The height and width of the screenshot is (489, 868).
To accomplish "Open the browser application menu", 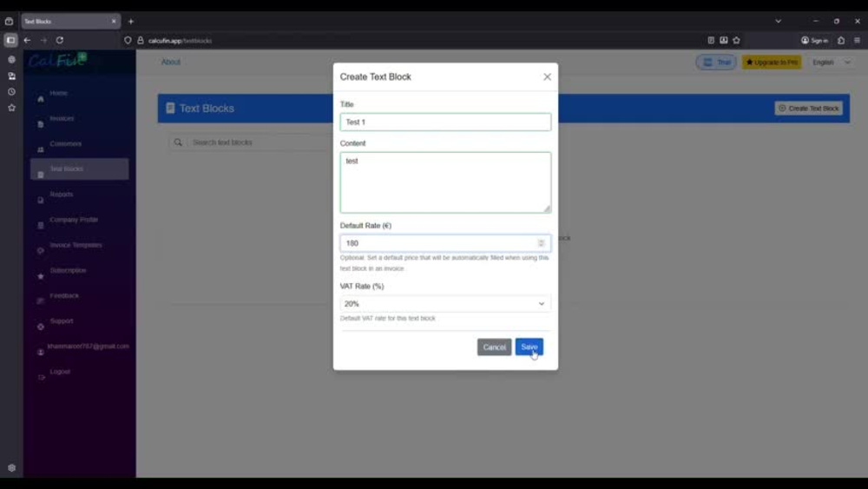I will click(857, 41).
